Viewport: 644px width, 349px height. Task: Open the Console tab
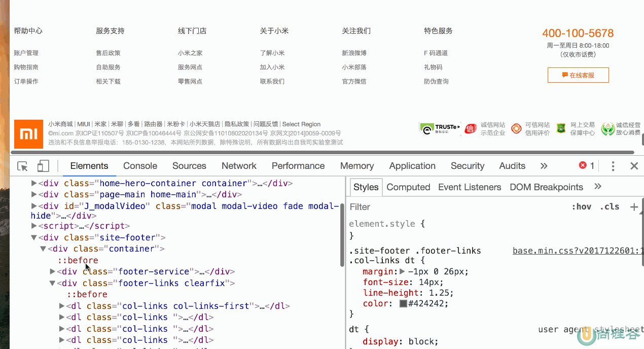(x=140, y=166)
